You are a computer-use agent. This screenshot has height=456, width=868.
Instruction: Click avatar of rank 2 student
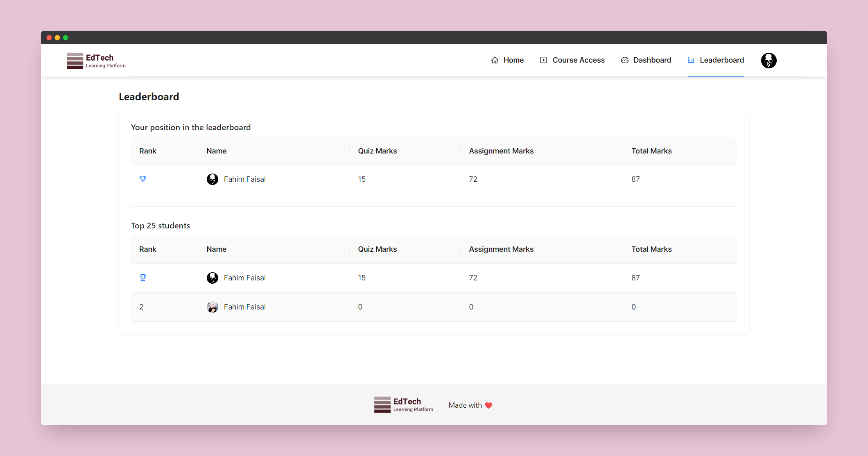click(212, 307)
